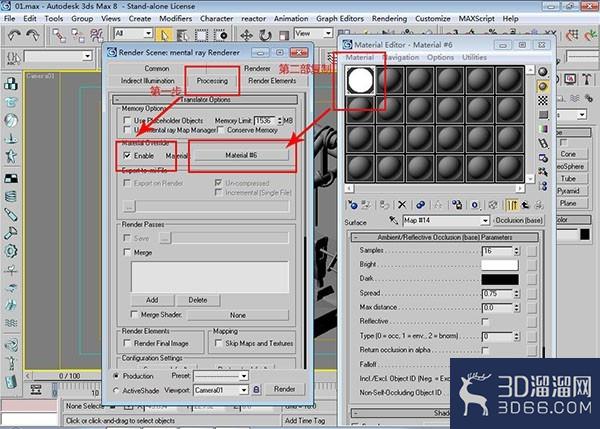This screenshot has width=600, height=429.
Task: Uncheck Material Override Enable checkbox
Action: 127,155
